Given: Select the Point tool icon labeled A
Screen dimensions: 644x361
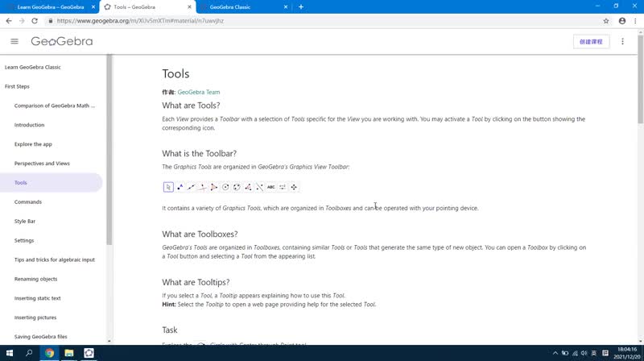Looking at the screenshot, I should [180, 187].
